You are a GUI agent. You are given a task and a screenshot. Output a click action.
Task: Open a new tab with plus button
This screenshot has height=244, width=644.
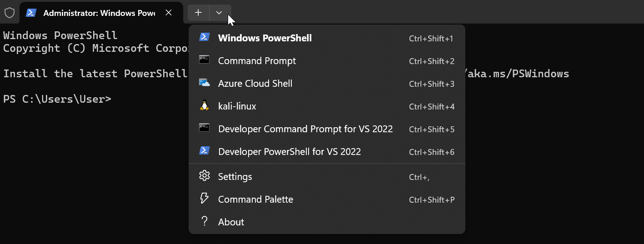198,13
